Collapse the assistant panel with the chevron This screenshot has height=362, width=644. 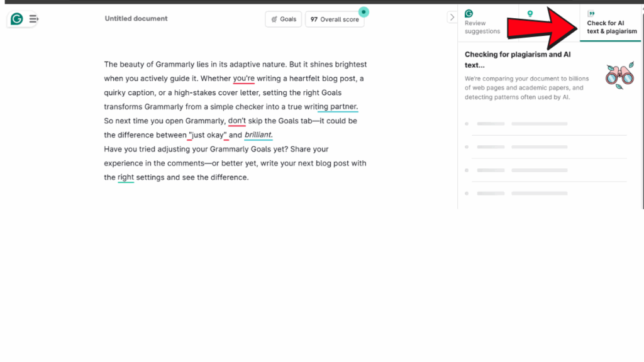point(452,17)
